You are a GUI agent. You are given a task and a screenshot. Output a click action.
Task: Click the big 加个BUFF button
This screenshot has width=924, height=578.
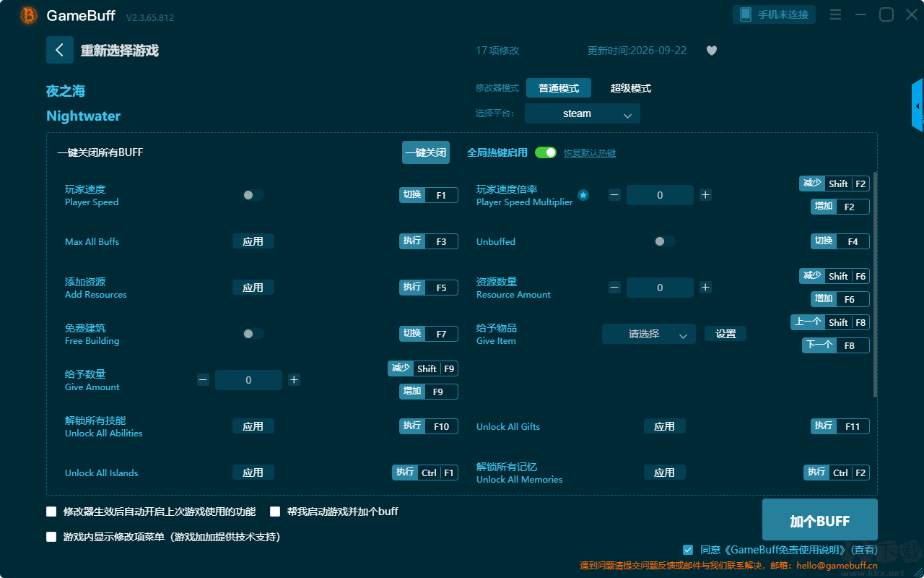820,519
